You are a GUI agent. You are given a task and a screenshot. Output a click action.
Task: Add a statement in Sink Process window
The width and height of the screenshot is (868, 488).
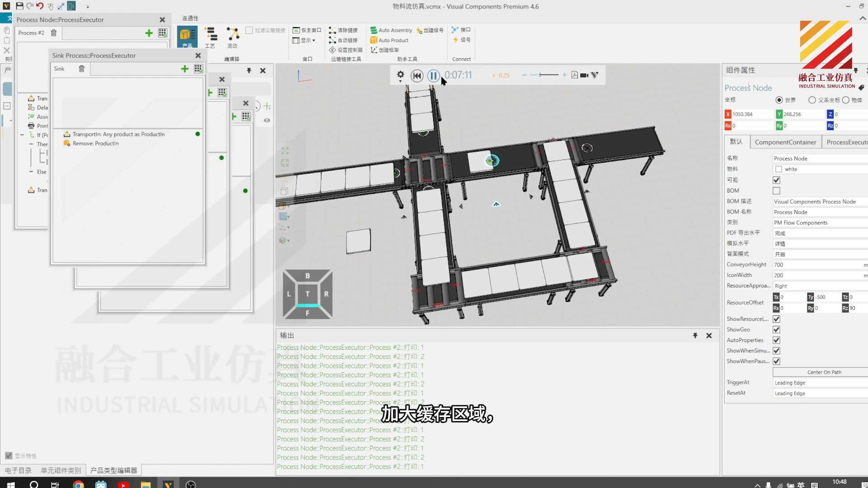[184, 69]
